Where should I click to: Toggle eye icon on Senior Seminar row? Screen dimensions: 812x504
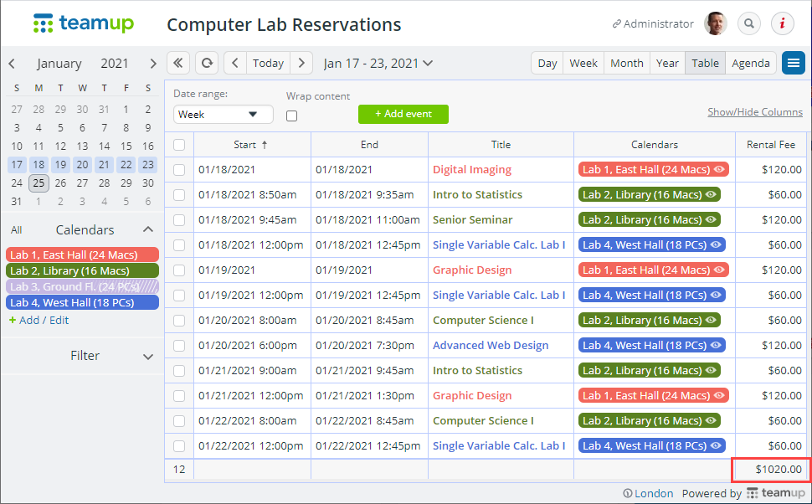click(711, 220)
